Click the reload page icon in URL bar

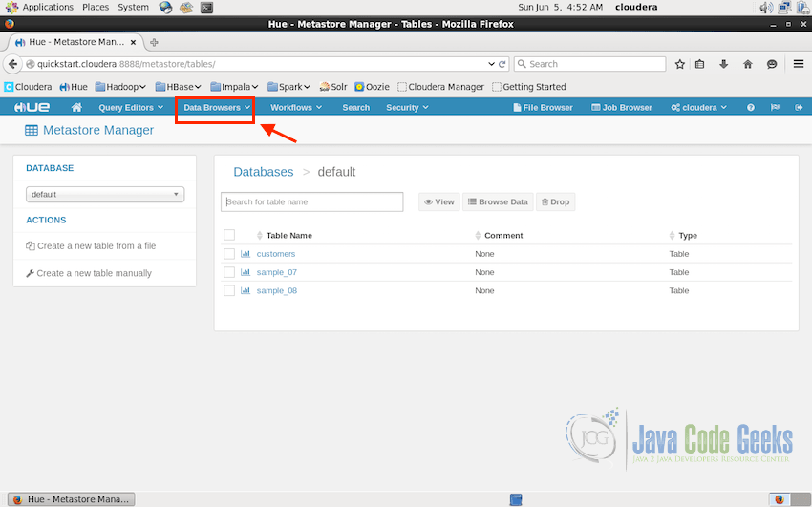(502, 64)
